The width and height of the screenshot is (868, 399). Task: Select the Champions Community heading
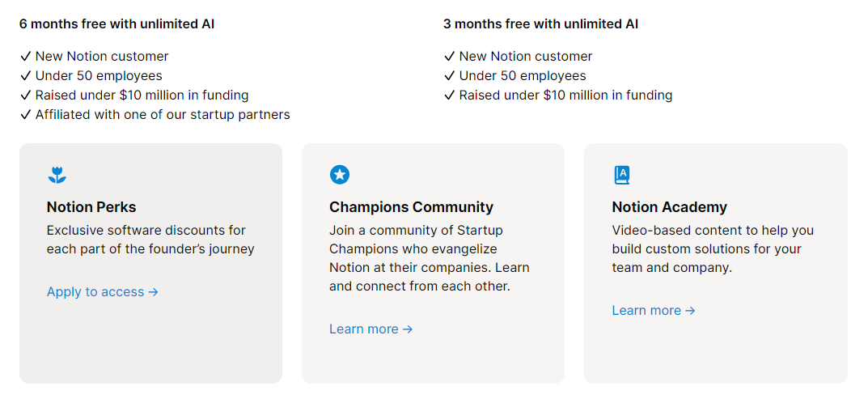coord(411,207)
